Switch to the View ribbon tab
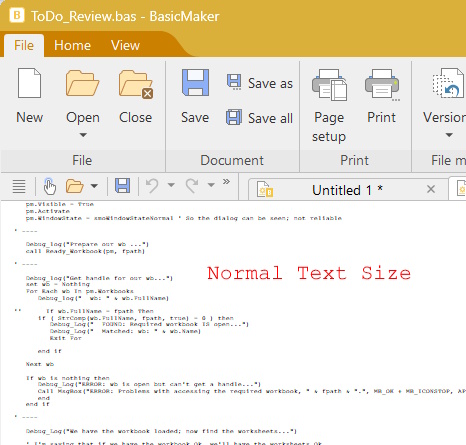Viewport: 466px width, 445px height. [125, 45]
